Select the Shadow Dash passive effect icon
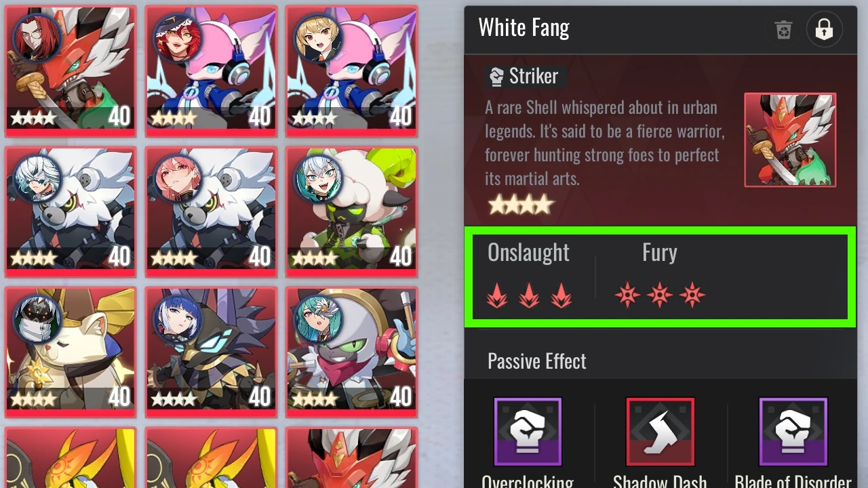The image size is (868, 488). (x=660, y=432)
